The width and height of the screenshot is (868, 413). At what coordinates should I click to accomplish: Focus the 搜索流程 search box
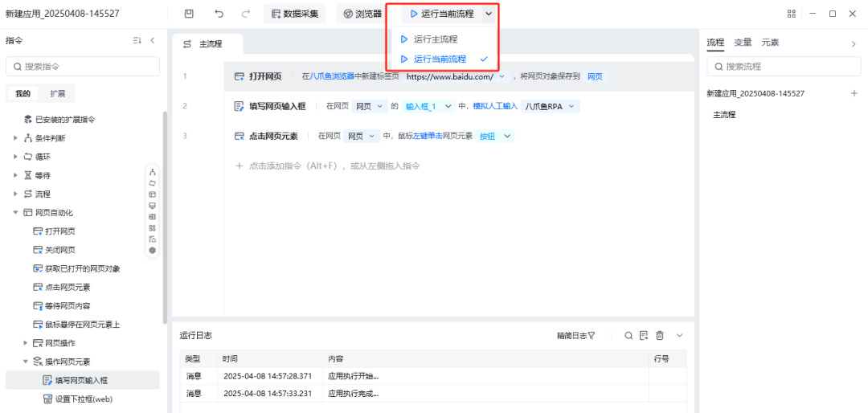point(784,67)
